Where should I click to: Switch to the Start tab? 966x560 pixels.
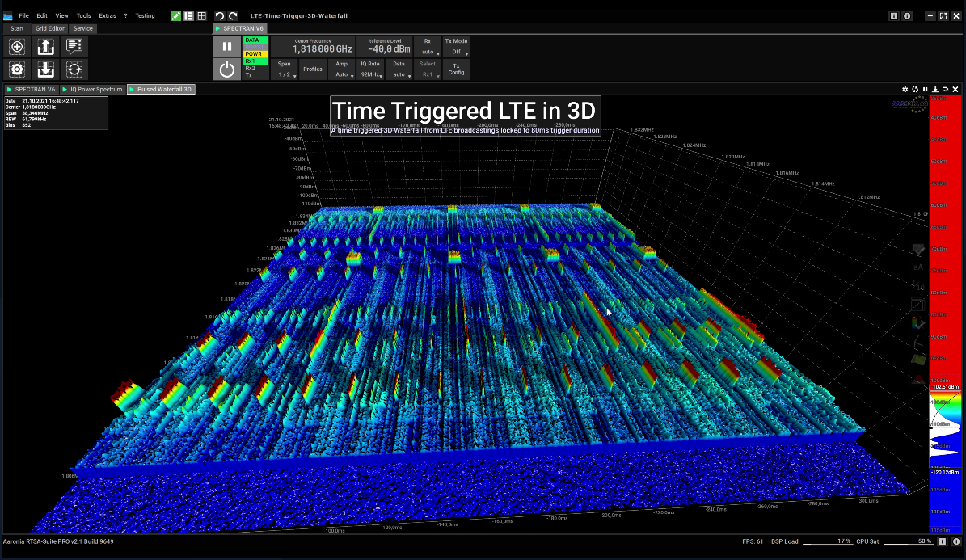(x=17, y=28)
